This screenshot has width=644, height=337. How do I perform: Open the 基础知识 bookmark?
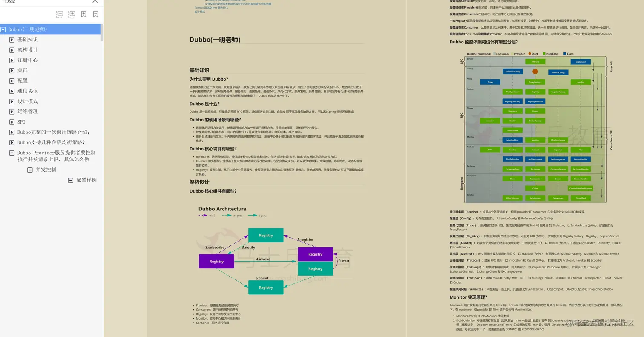click(28, 40)
